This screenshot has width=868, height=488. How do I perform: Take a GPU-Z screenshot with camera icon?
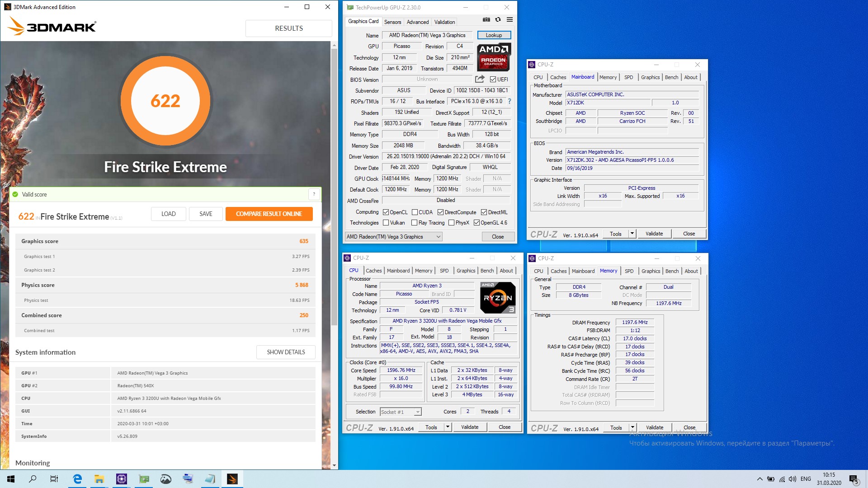click(486, 19)
